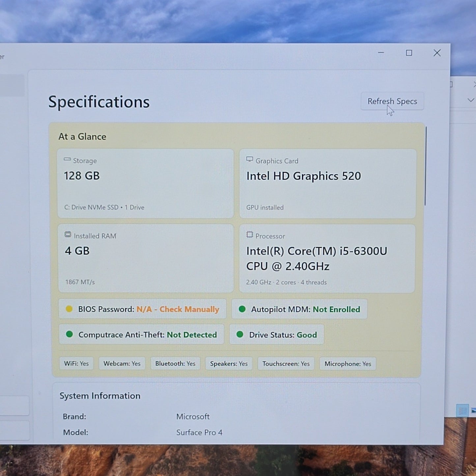Screen dimensions: 476x476
Task: Click the C: Drive NVMe SSD description
Action: tap(104, 207)
